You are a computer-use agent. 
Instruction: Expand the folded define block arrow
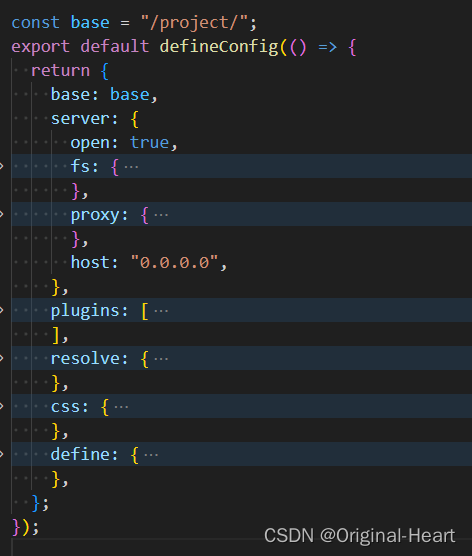click(x=1, y=454)
